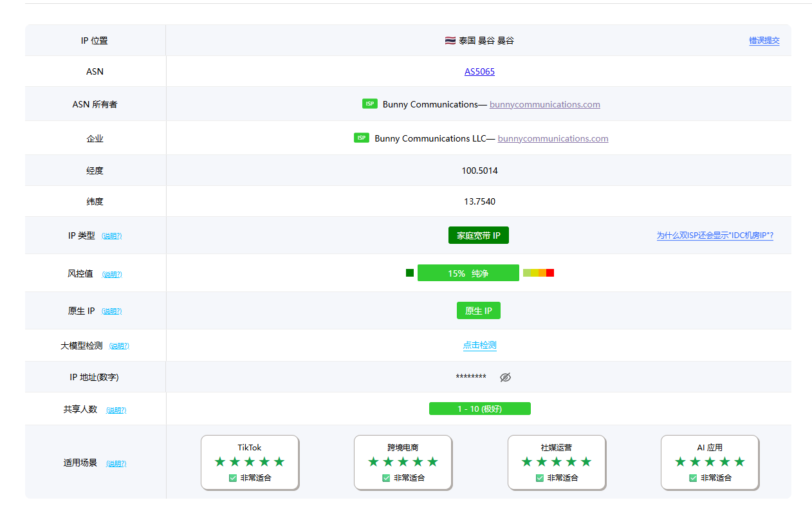Click the 家庭宽带 IP badge

(479, 235)
